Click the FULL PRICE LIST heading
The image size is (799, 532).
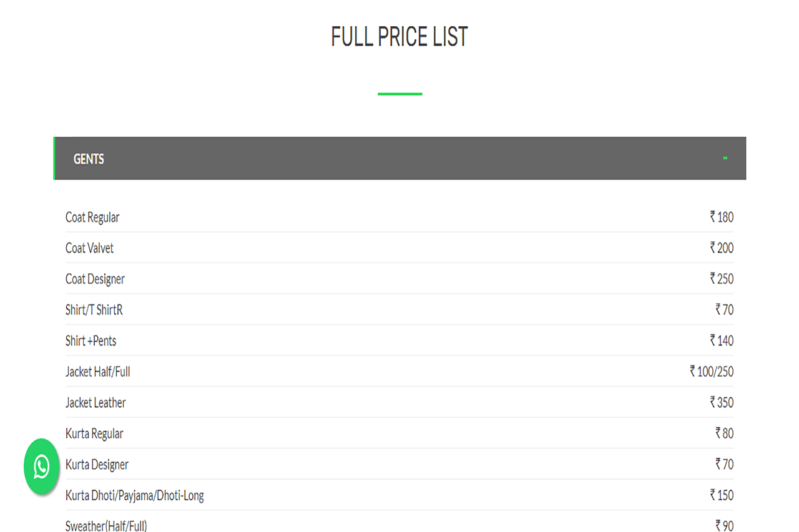[399, 37]
